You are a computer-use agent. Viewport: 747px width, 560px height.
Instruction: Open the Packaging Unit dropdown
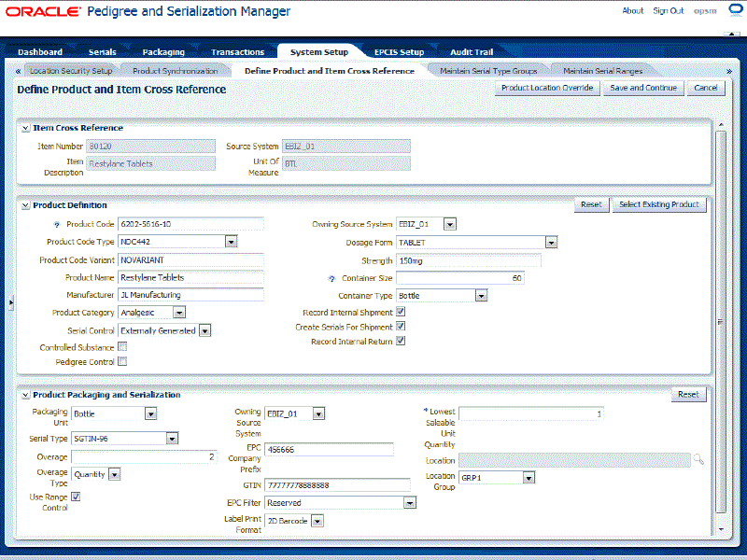click(x=150, y=414)
